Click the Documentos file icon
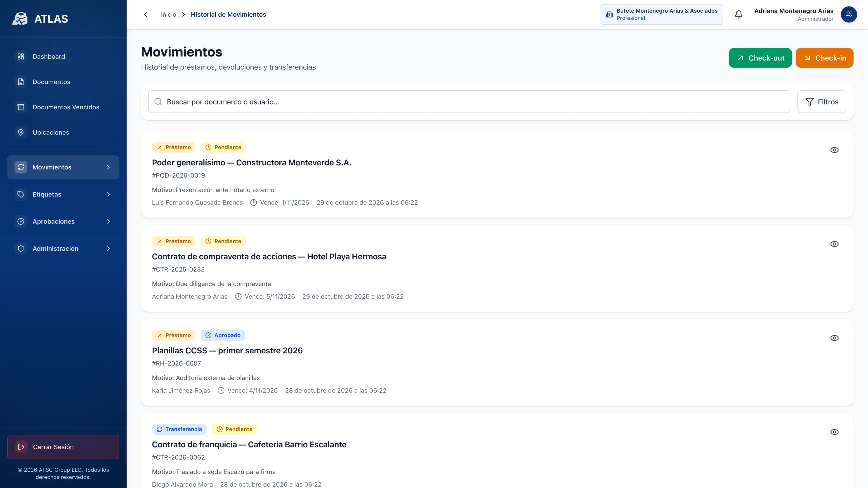Image resolution: width=868 pixels, height=488 pixels. tap(21, 82)
